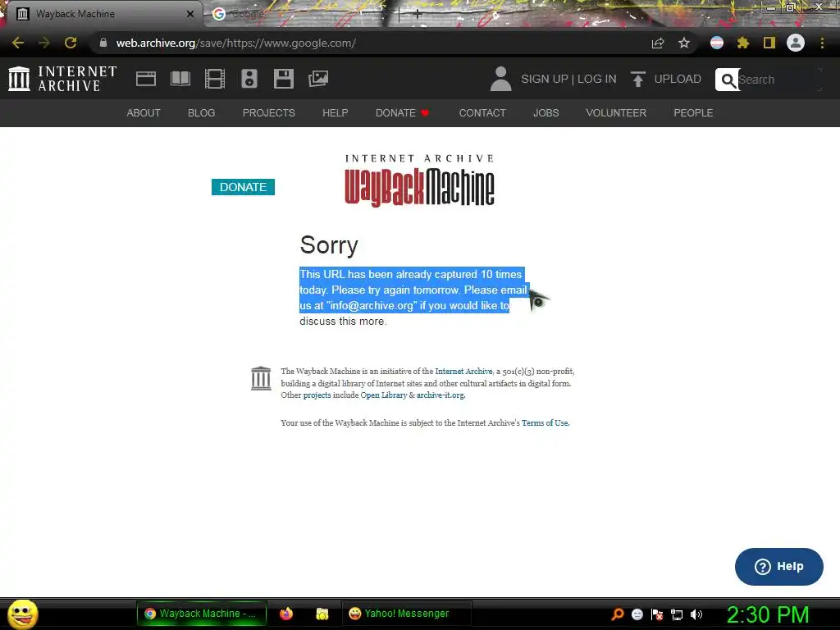Viewport: 840px width, 630px height.
Task: Go back to the previous page
Action: 18,43
